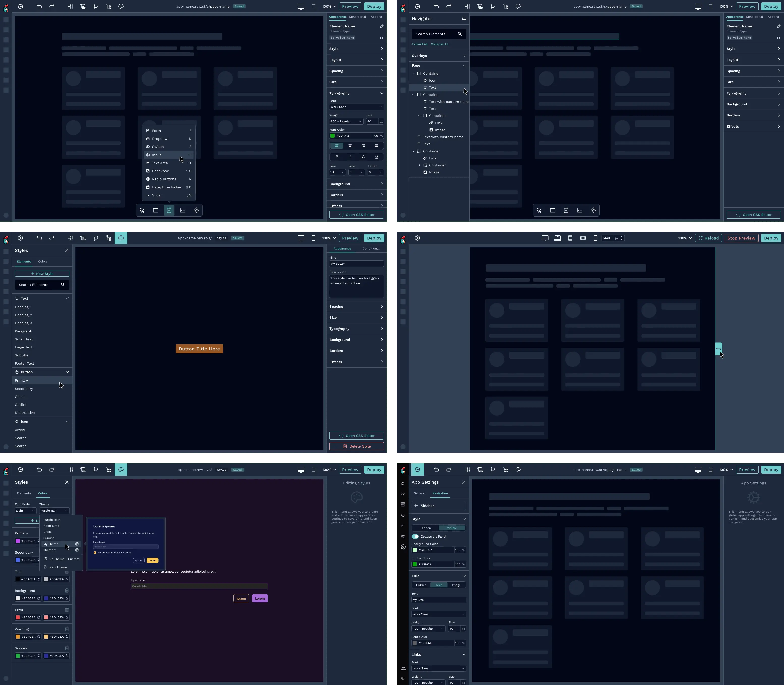This screenshot has height=685, width=784.
Task: Click the #C5FFC7 background color swatch
Action: coord(414,550)
